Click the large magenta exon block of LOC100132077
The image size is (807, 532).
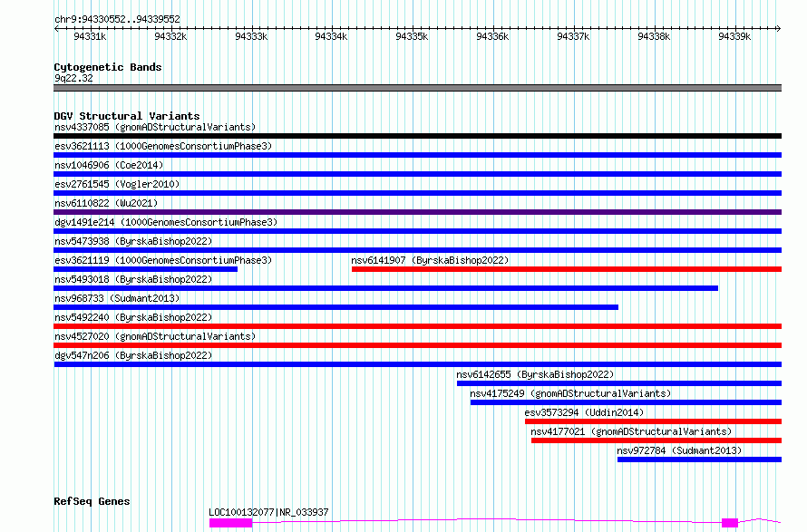(x=230, y=523)
